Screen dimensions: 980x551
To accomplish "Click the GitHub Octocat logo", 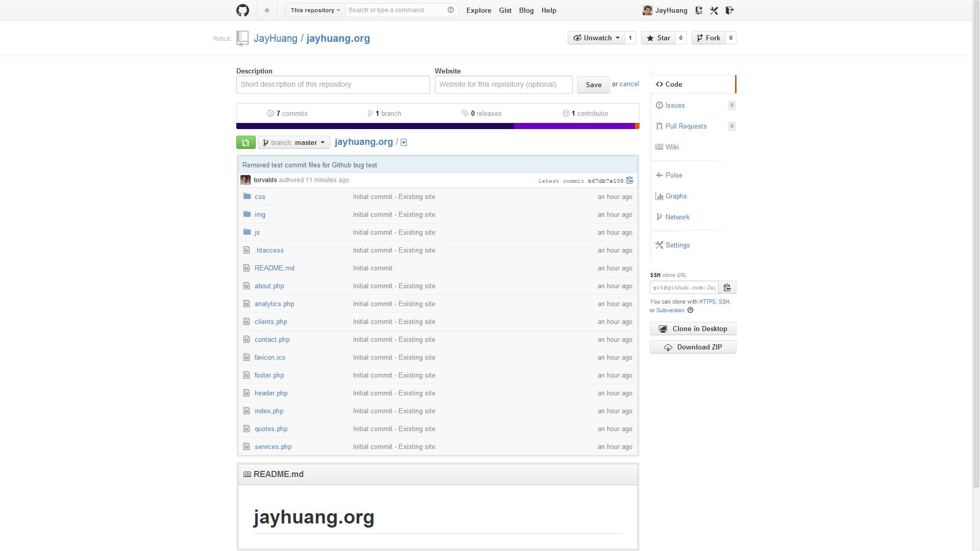I will click(x=242, y=10).
